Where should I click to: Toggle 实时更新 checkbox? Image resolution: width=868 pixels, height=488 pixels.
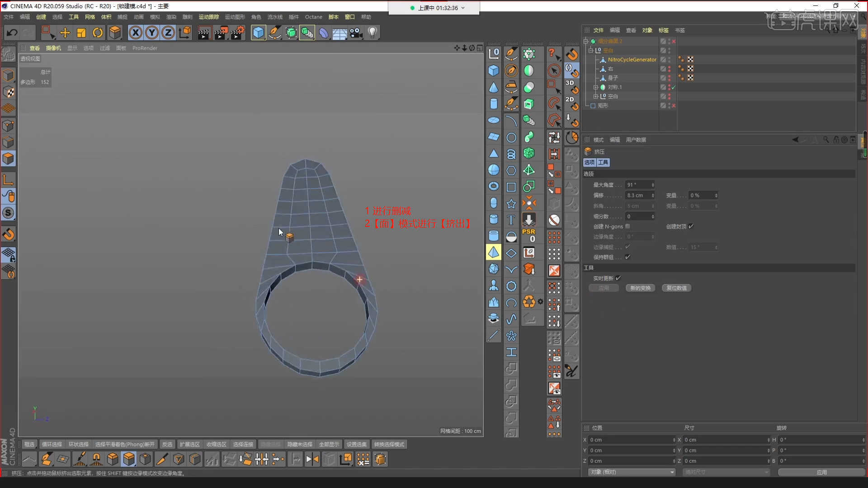(x=618, y=278)
